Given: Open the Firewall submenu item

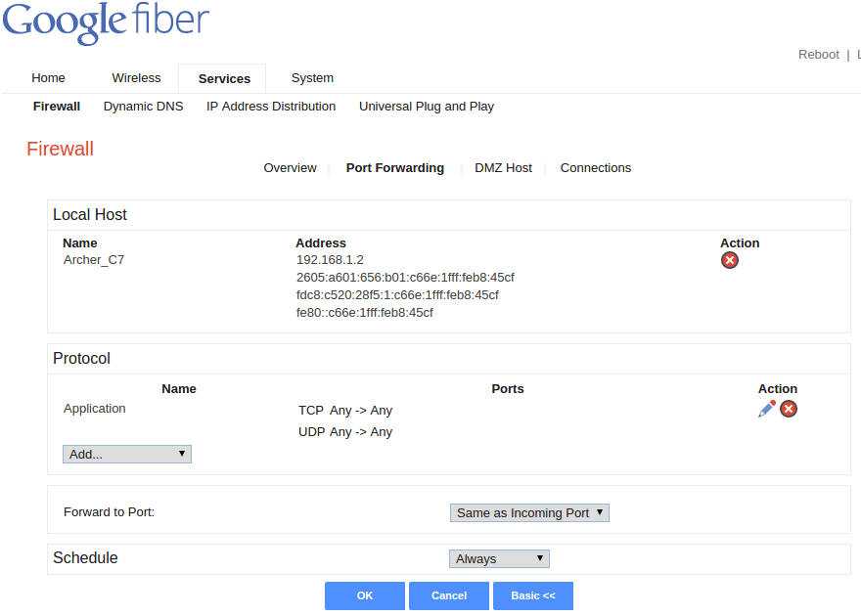Looking at the screenshot, I should tap(57, 107).
